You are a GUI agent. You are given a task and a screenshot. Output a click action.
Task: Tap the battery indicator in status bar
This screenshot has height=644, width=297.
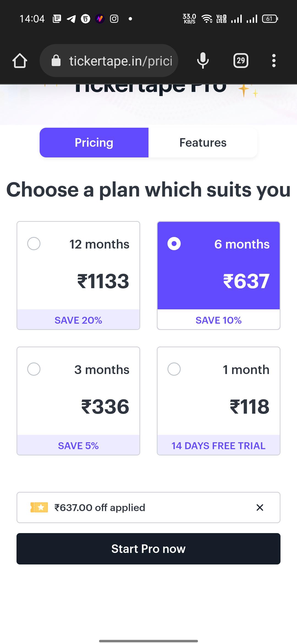tap(270, 18)
